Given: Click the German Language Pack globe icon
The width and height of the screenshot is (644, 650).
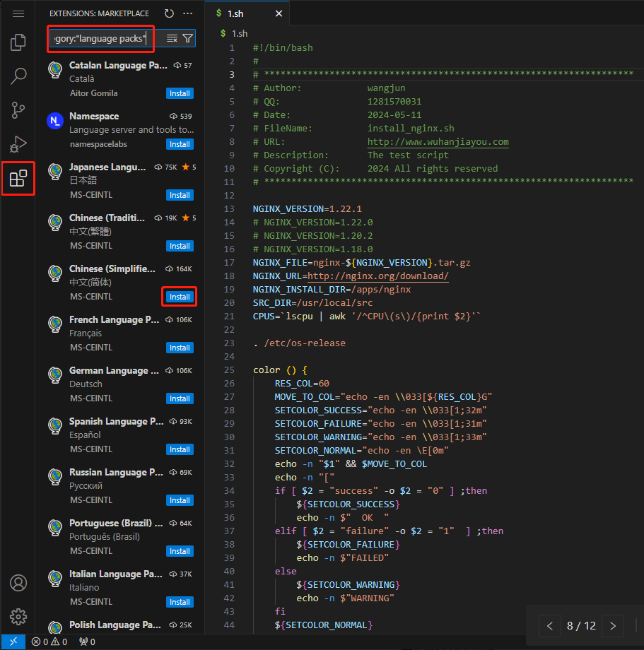Looking at the screenshot, I should pyautogui.click(x=55, y=375).
